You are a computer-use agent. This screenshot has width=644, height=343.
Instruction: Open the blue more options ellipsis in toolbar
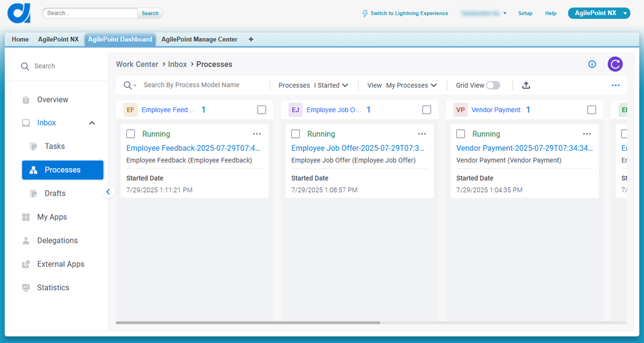[615, 85]
